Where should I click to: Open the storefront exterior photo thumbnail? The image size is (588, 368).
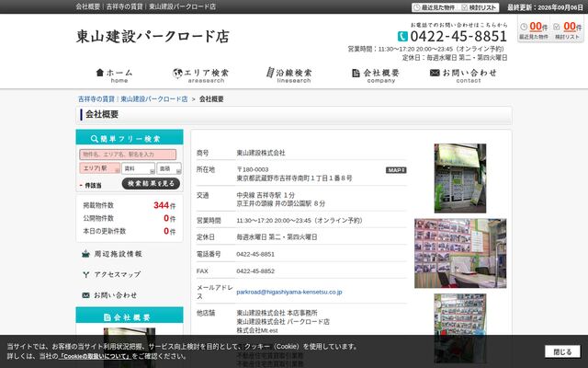[460, 178]
